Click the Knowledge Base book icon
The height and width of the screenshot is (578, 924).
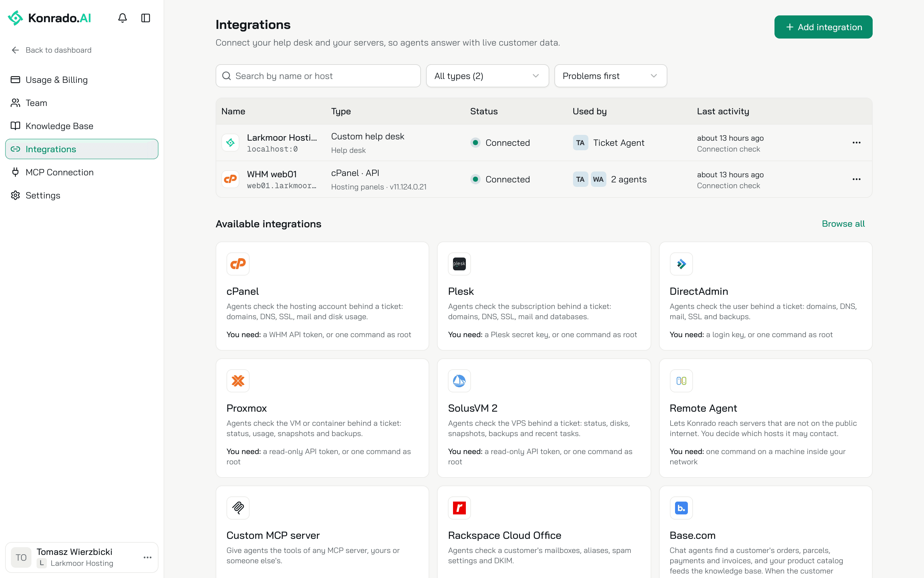coord(15,126)
